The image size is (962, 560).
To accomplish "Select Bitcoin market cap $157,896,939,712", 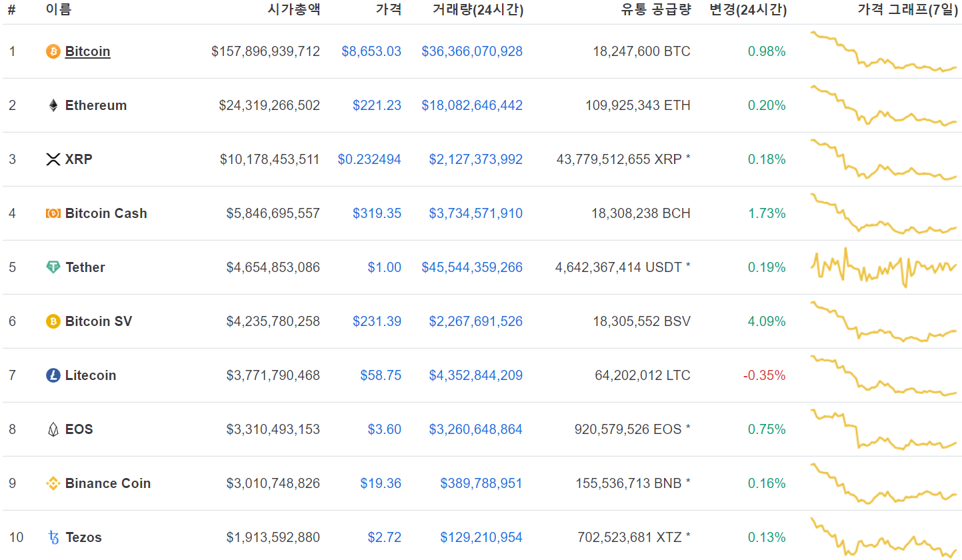I will click(x=266, y=51).
